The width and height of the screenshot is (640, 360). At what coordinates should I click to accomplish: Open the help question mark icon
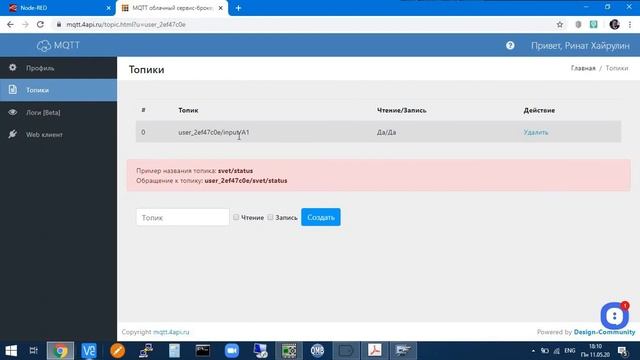pyautogui.click(x=510, y=46)
